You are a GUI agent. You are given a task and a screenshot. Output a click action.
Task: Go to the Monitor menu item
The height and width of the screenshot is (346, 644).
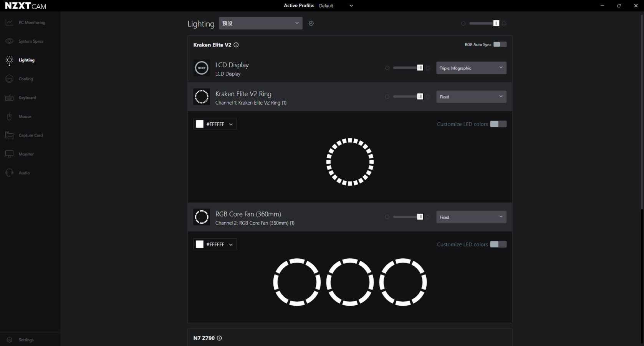pos(26,154)
